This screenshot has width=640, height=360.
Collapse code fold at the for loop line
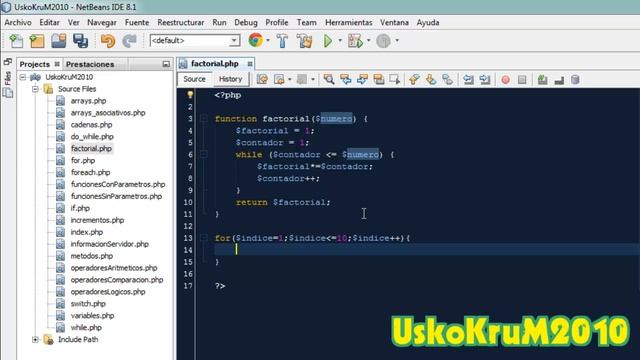204,238
